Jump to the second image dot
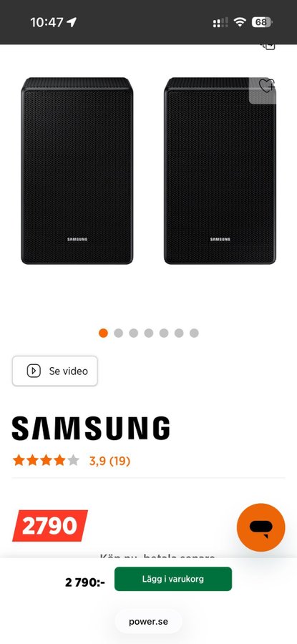Image resolution: width=297 pixels, height=644 pixels. 118,333
